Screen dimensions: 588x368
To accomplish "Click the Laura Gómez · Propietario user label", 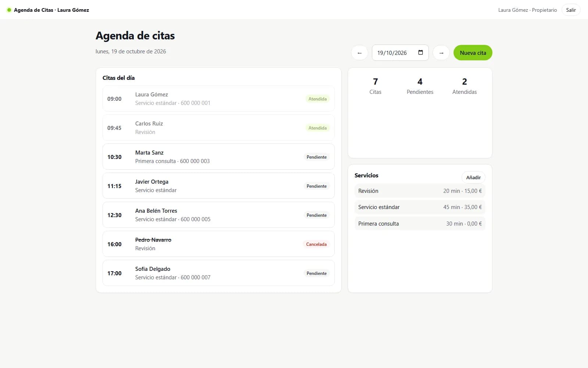I will tap(527, 10).
